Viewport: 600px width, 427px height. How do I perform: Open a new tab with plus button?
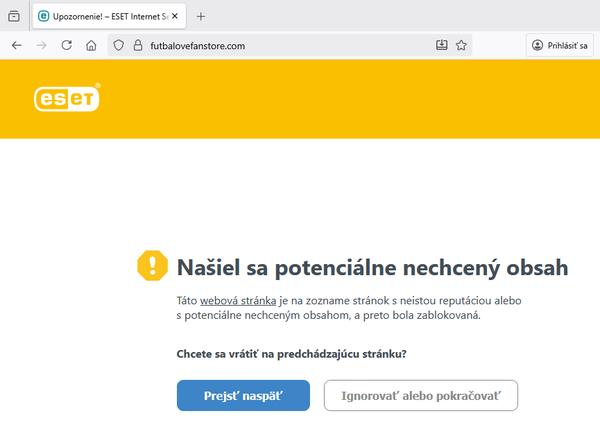pyautogui.click(x=201, y=16)
